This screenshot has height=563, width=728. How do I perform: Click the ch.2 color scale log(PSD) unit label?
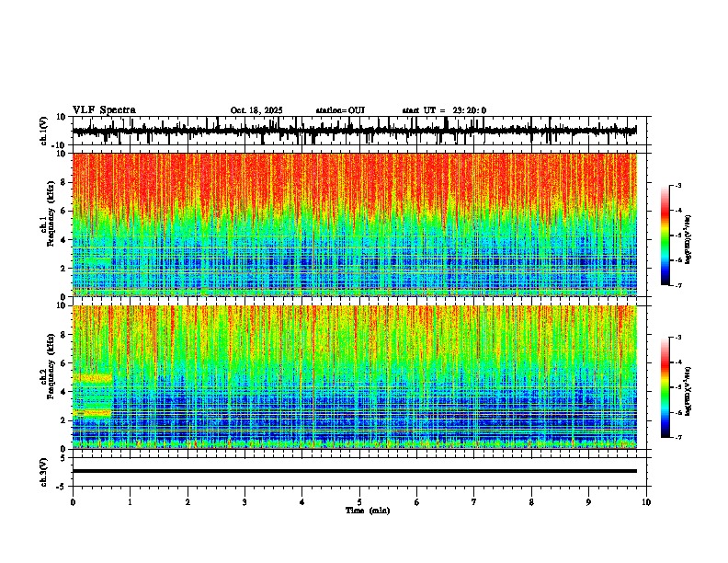click(x=688, y=392)
